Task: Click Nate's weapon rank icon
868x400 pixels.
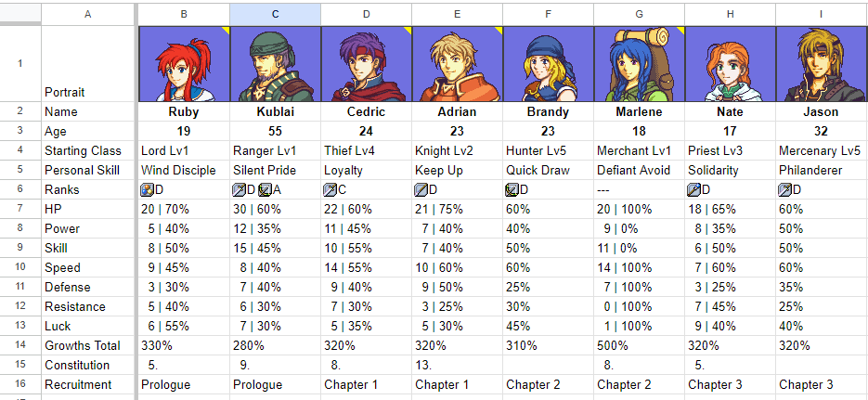Action: tap(693, 189)
